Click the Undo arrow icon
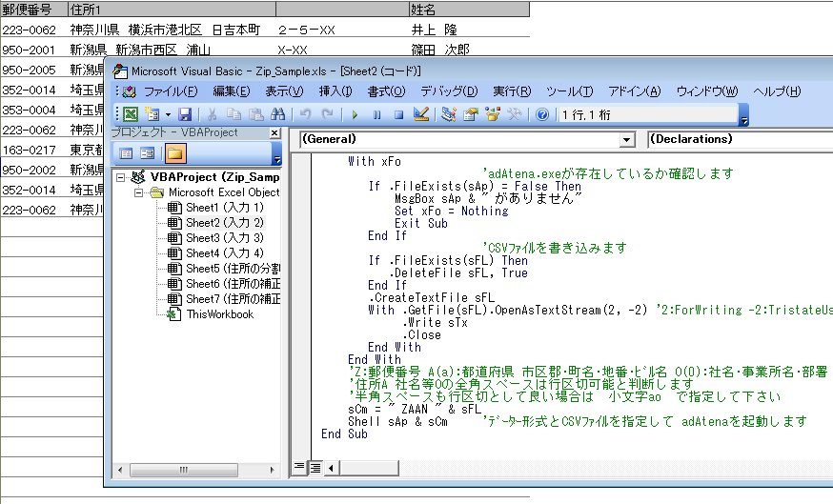The image size is (833, 504). pyautogui.click(x=306, y=114)
